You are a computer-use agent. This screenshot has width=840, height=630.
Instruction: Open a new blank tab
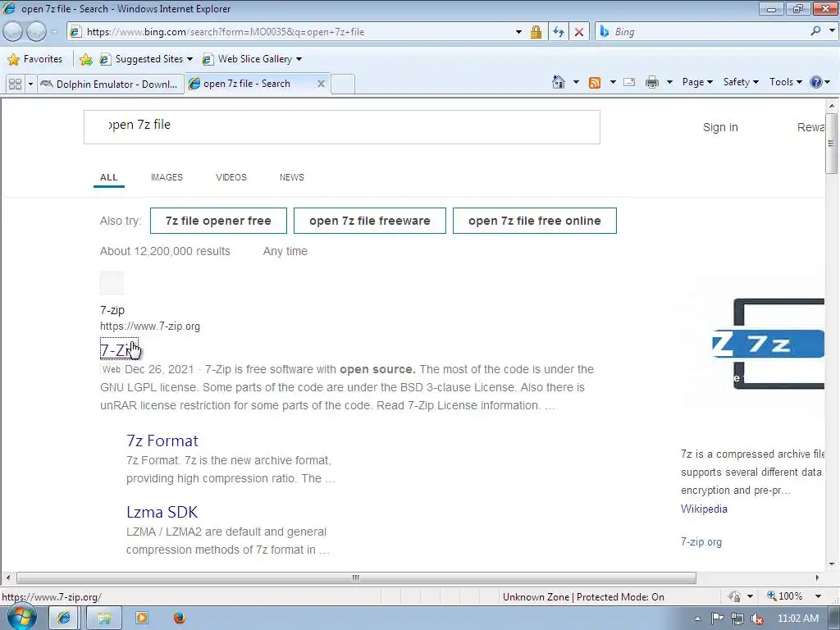coord(343,84)
